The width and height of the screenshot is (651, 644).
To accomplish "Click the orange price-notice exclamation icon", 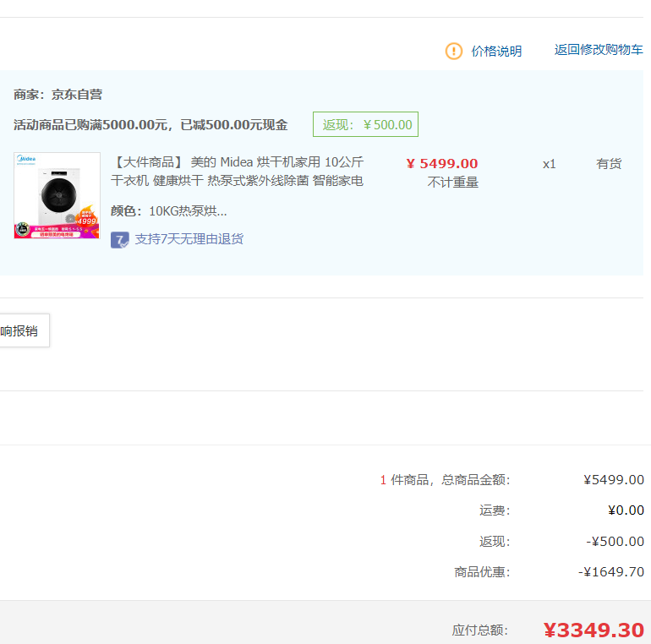I will coord(453,51).
